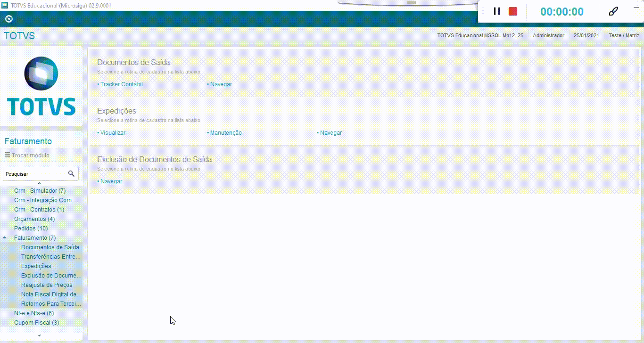Click the Documentos de Saída section heading
Viewport: 644px width, 343px height.
coord(133,62)
